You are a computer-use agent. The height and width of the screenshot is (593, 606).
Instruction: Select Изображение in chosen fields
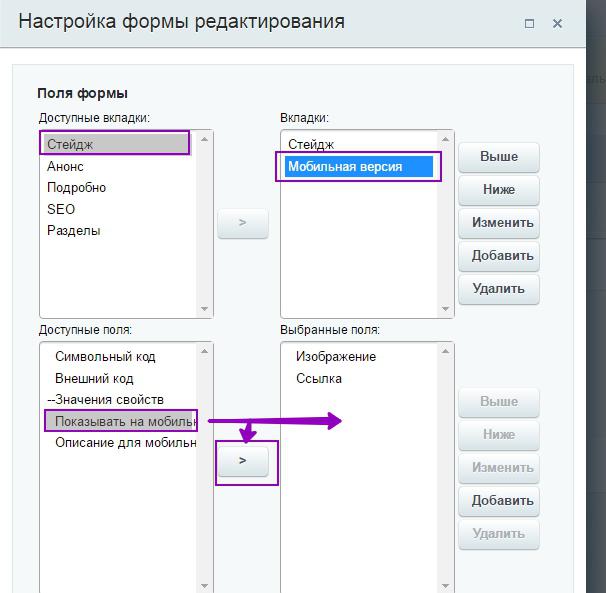point(360,356)
